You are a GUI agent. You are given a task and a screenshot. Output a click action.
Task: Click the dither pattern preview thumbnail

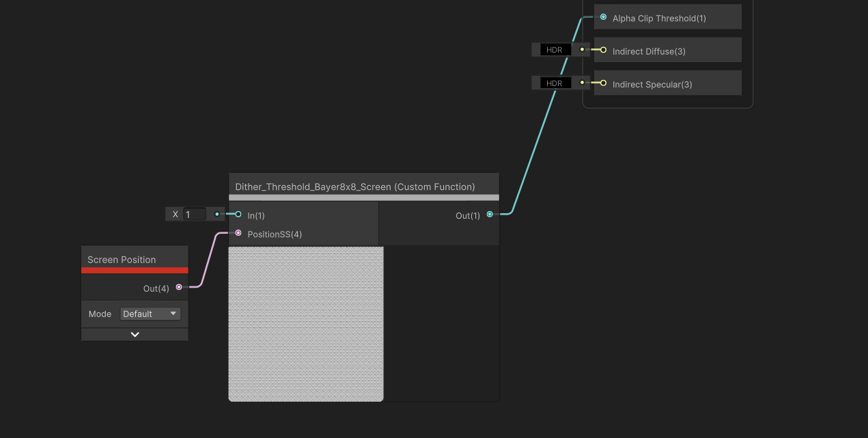pyautogui.click(x=306, y=324)
